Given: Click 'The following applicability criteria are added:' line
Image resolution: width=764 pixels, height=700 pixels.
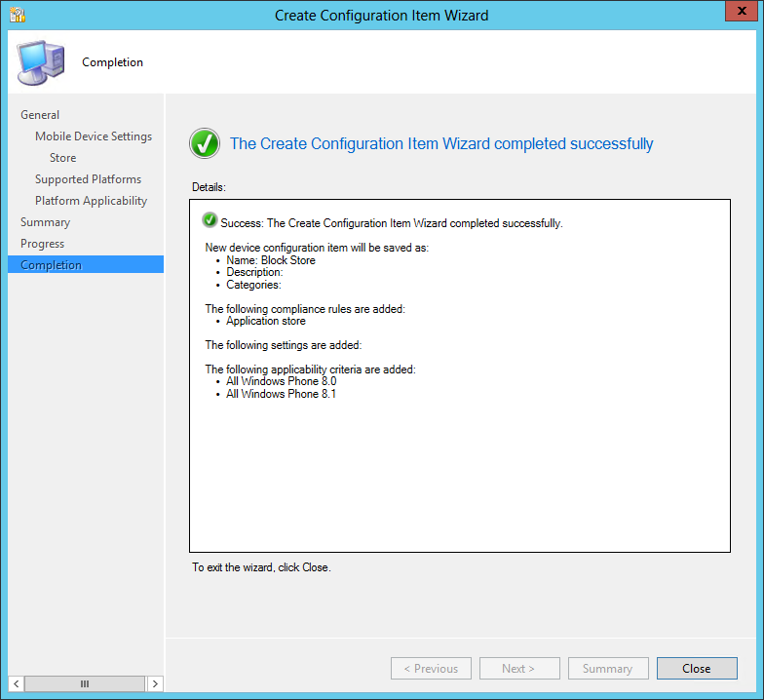Looking at the screenshot, I should click(310, 369).
